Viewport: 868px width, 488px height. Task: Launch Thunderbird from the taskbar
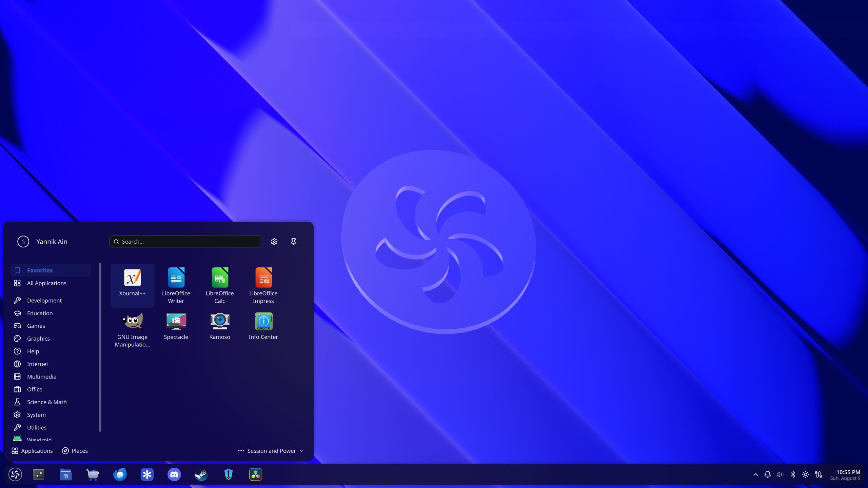pyautogui.click(x=120, y=474)
